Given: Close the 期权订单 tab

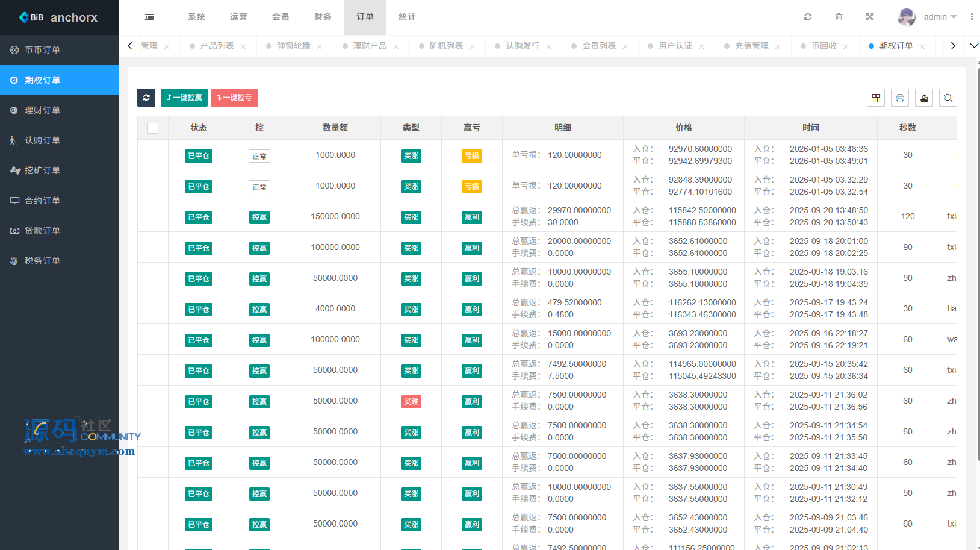Looking at the screenshot, I should (x=922, y=47).
